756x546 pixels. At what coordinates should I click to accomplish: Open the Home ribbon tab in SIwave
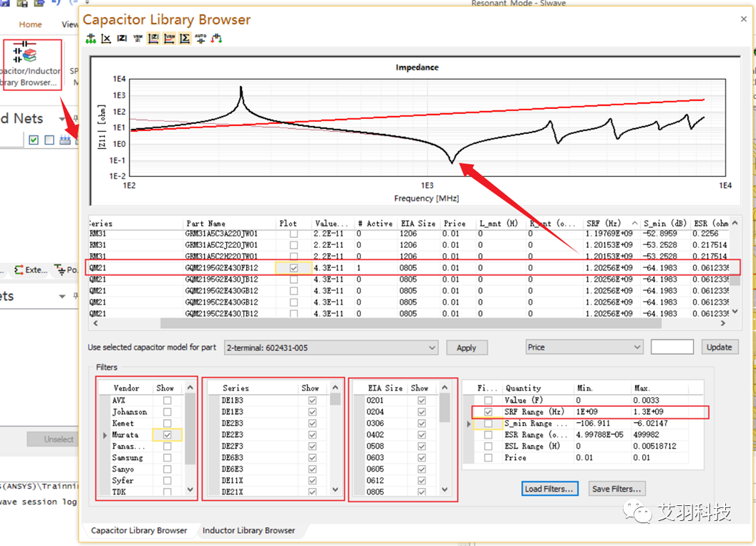pos(30,24)
